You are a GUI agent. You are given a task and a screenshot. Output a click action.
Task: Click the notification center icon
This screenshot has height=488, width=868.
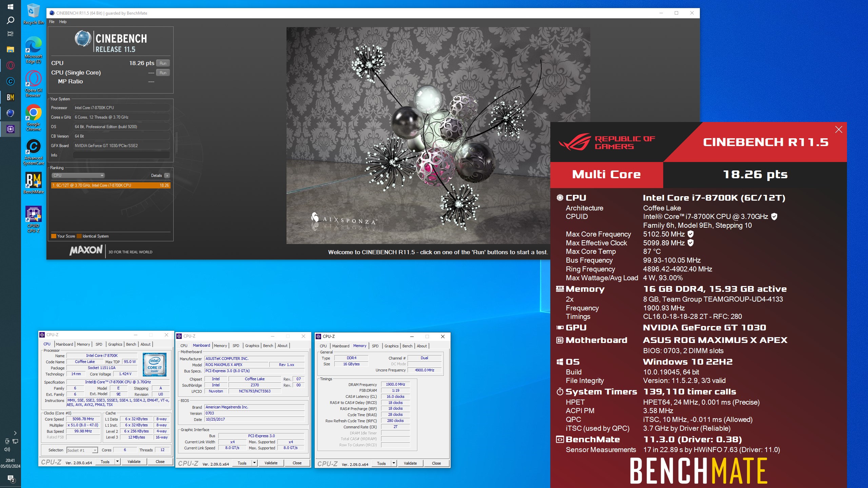tap(11, 478)
